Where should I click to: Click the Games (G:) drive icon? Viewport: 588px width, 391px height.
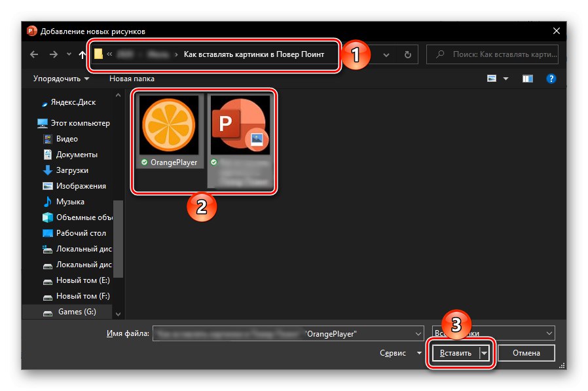(48, 313)
